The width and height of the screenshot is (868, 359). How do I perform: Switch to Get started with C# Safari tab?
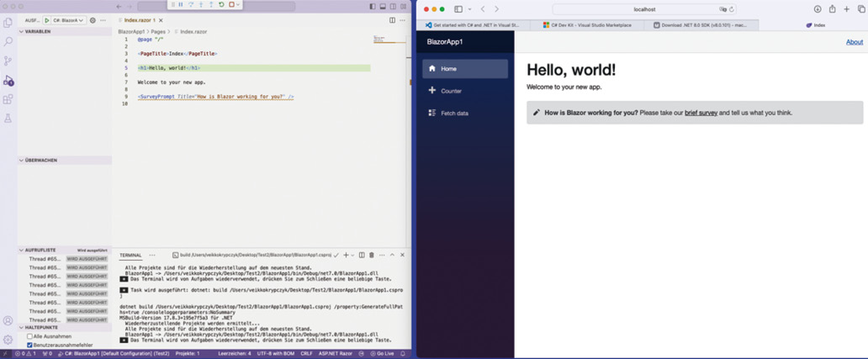tap(474, 25)
